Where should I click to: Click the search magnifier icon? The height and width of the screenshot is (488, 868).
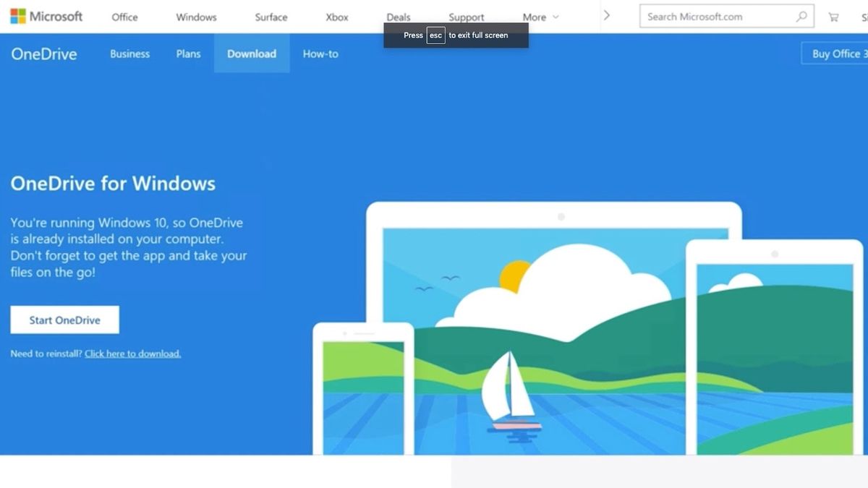pyautogui.click(x=803, y=16)
